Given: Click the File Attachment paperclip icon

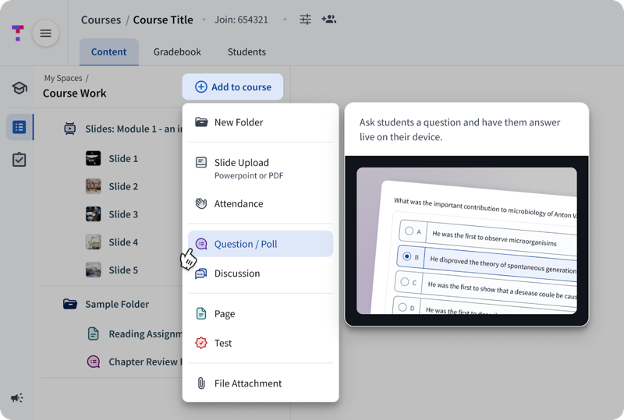Looking at the screenshot, I should [x=201, y=383].
